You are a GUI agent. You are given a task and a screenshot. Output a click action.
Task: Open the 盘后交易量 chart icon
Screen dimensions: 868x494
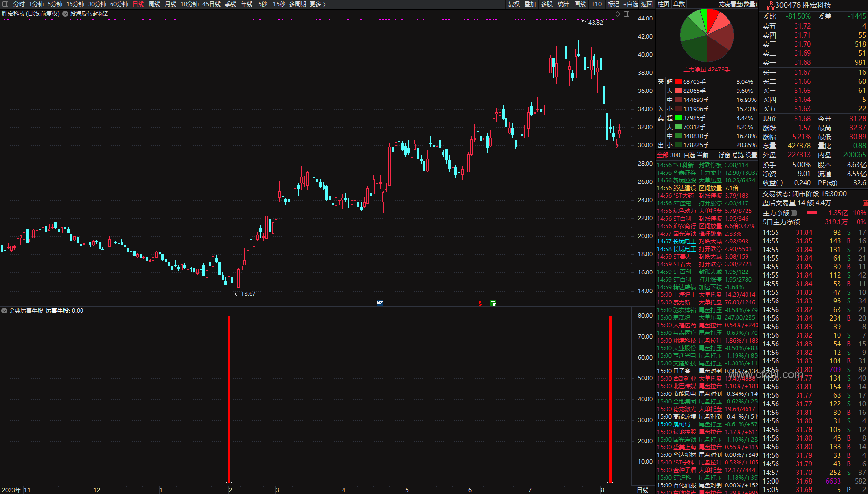pos(865,203)
